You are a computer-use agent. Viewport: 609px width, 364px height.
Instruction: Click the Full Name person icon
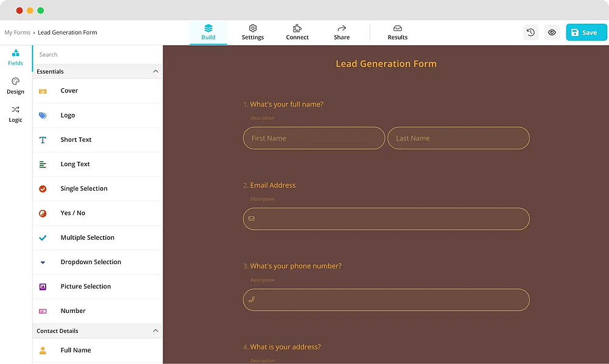(43, 351)
